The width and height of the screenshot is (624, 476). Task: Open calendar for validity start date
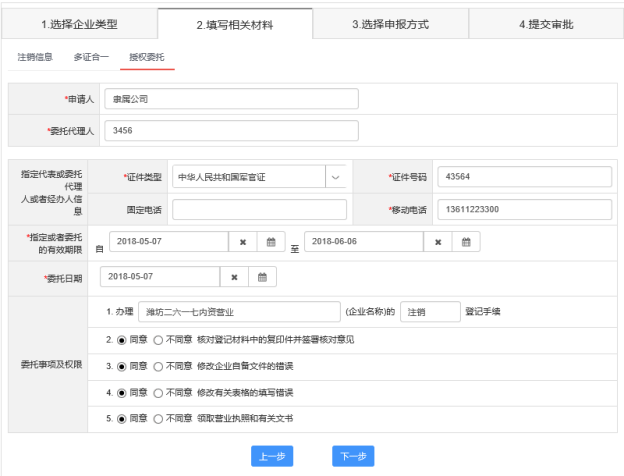click(270, 242)
